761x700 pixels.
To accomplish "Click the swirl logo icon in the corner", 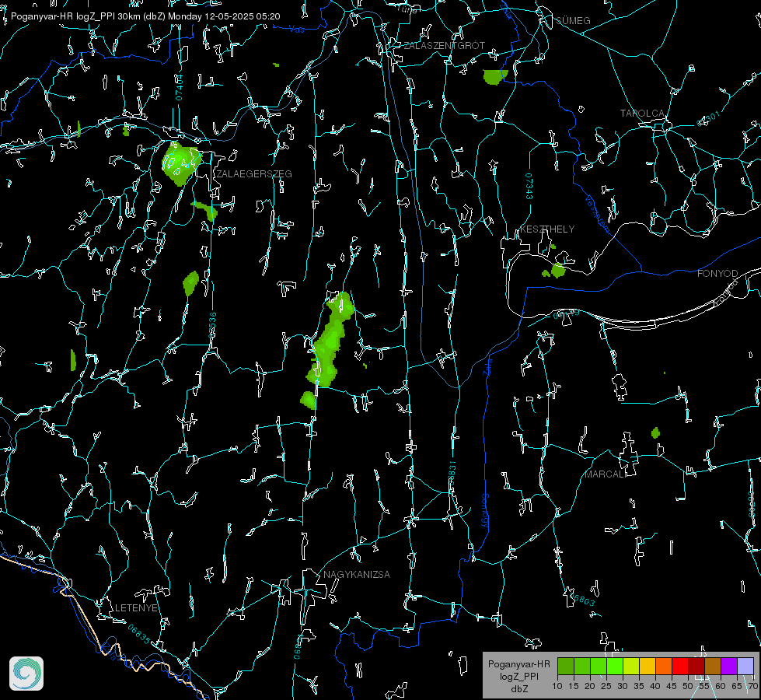I will [x=26, y=674].
